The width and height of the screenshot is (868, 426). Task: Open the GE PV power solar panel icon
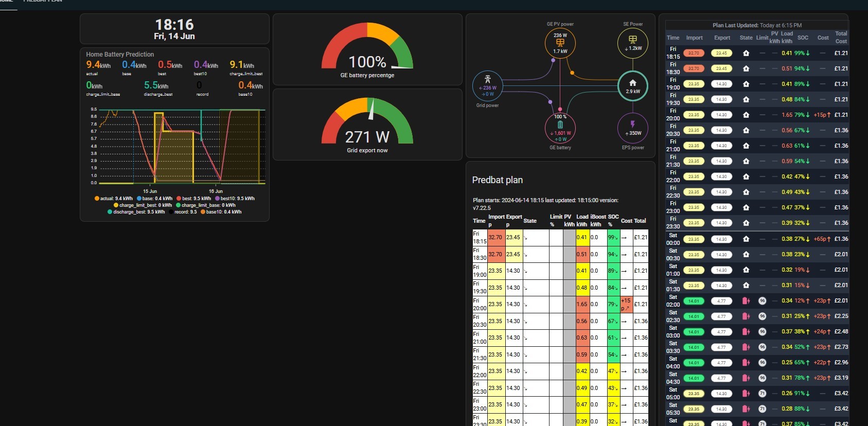pos(560,43)
